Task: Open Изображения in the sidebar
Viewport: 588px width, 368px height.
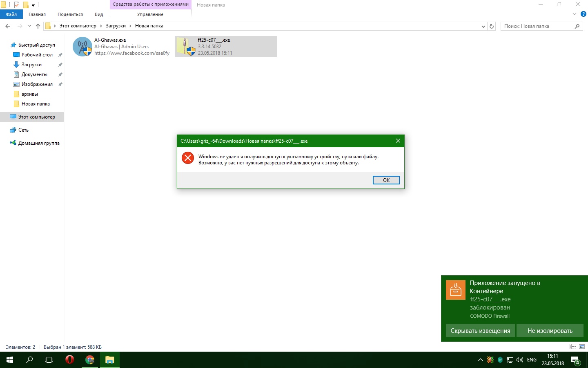Action: pos(37,84)
